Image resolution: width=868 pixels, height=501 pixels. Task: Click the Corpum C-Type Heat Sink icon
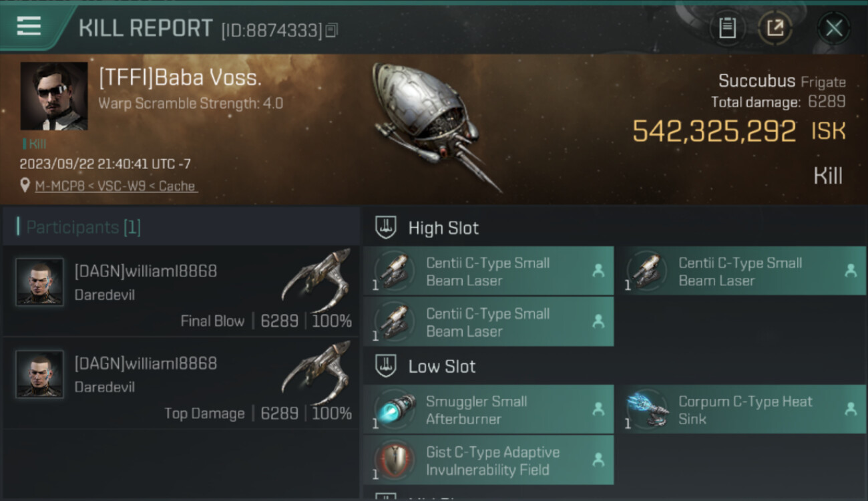[x=646, y=409]
